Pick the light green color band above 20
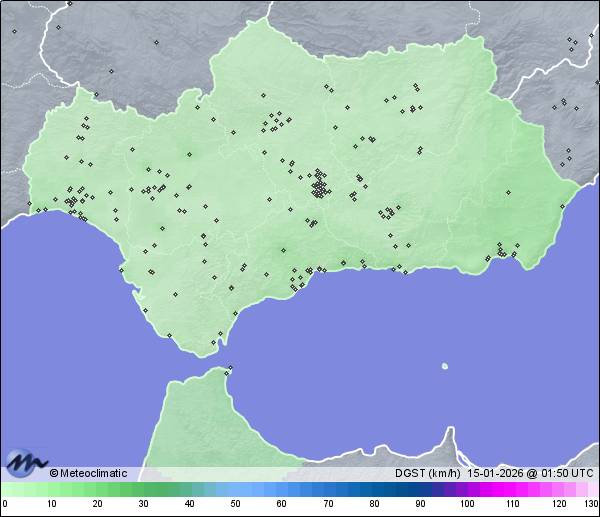The image size is (600, 517). (x=97, y=489)
